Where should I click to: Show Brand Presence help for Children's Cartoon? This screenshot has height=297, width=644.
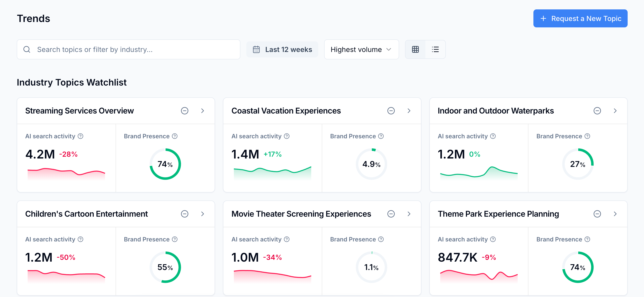(175, 239)
